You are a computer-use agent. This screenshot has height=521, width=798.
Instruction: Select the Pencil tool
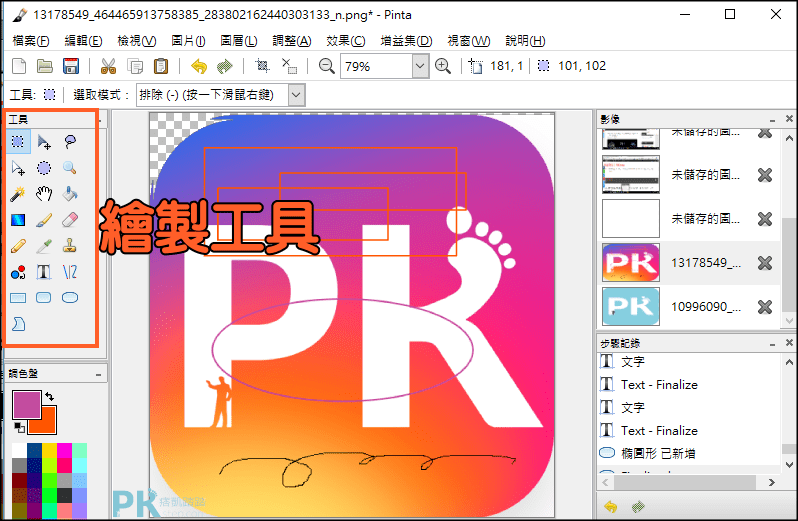(18, 246)
